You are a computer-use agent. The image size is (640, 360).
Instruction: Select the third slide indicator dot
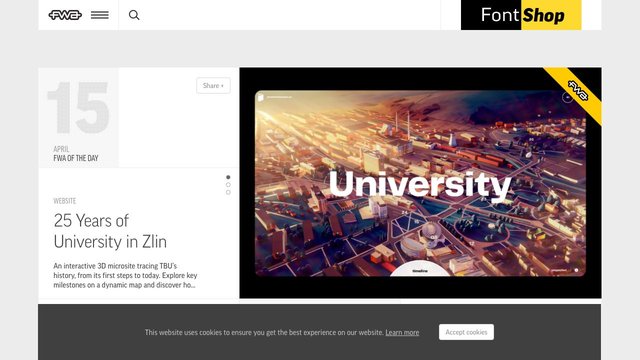pos(228,192)
